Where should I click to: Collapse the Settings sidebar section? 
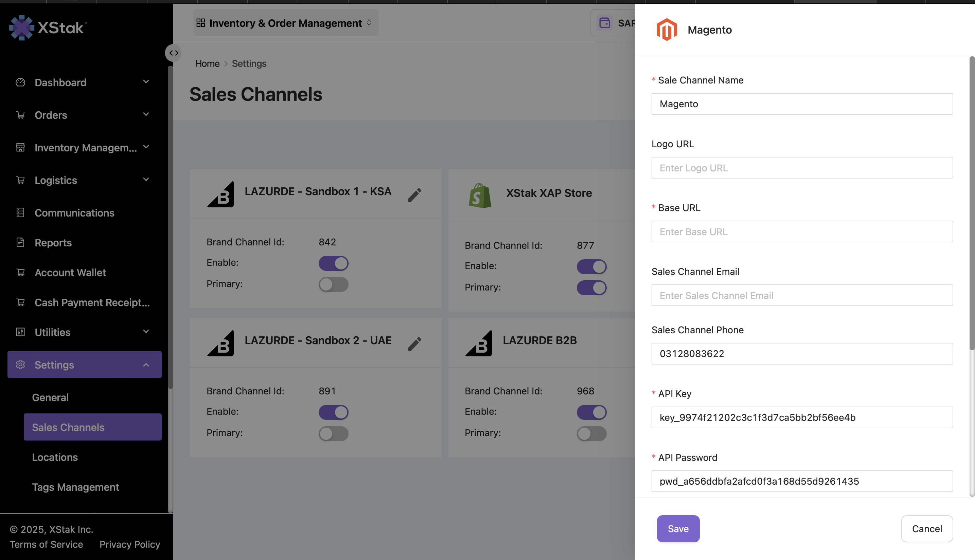pos(146,365)
